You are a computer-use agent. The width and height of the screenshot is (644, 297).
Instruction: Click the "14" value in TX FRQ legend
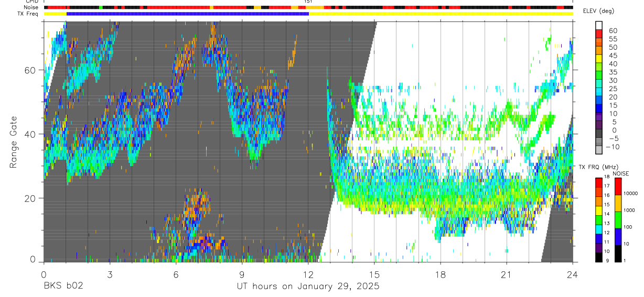(608, 214)
